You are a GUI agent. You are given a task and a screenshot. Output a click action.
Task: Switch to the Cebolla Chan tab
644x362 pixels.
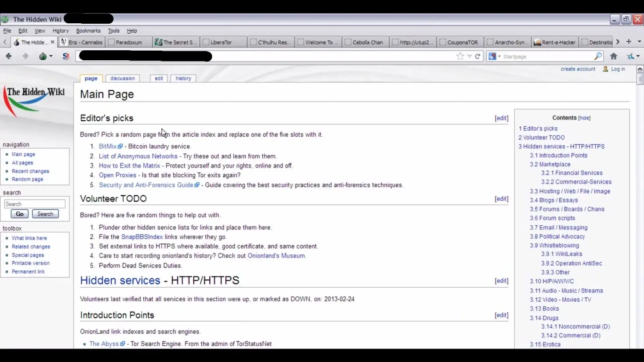coord(366,42)
